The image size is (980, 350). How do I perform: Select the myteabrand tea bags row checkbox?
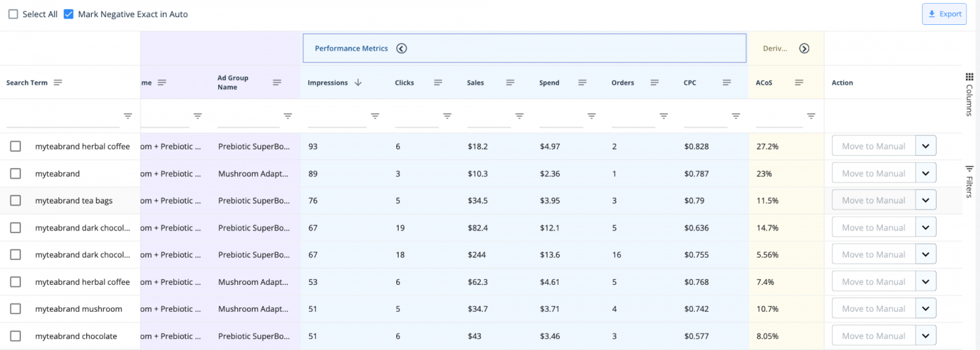pos(15,201)
